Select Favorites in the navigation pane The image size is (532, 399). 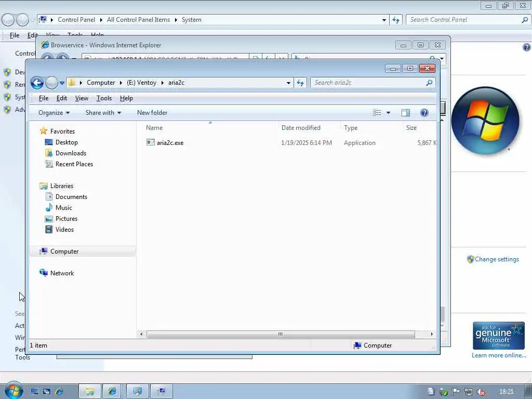62,131
